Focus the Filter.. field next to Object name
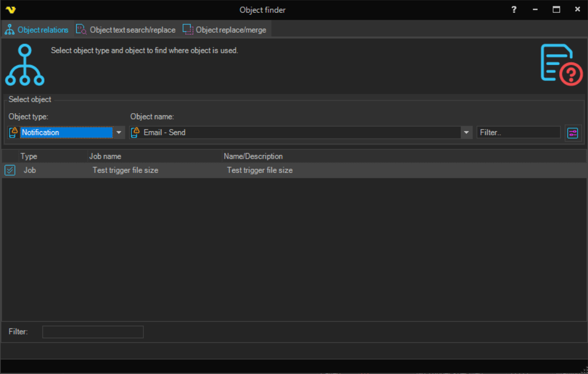The width and height of the screenshot is (588, 374). coord(518,133)
